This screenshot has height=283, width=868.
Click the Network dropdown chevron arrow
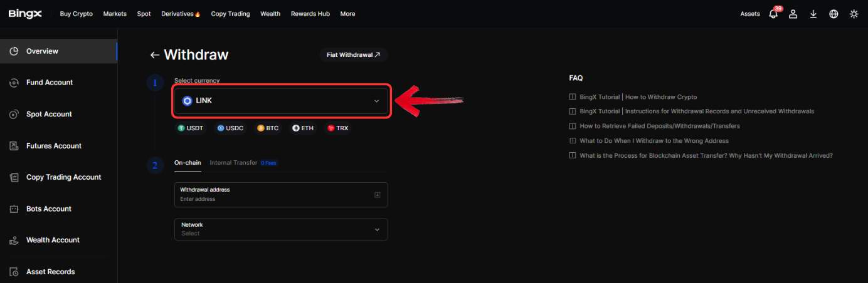(x=377, y=230)
